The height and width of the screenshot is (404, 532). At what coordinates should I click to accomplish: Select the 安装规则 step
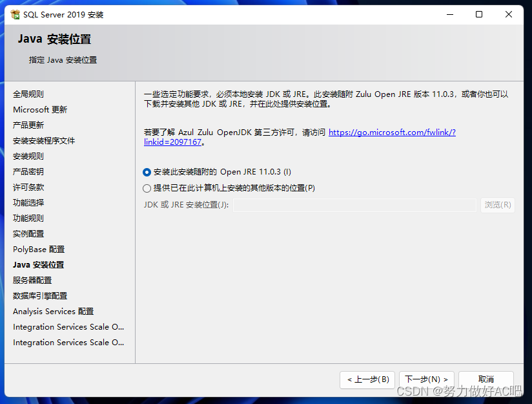(28, 156)
